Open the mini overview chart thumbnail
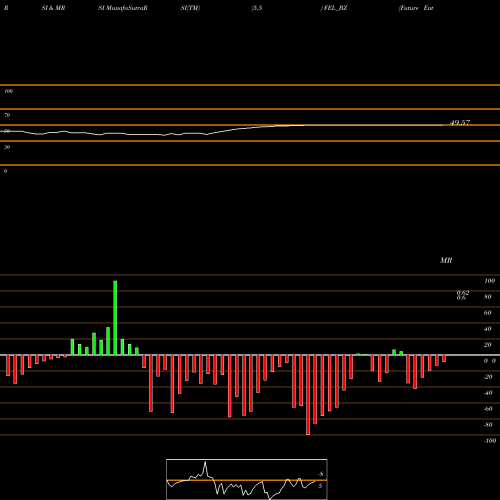The width and height of the screenshot is (500, 500). 247,479
